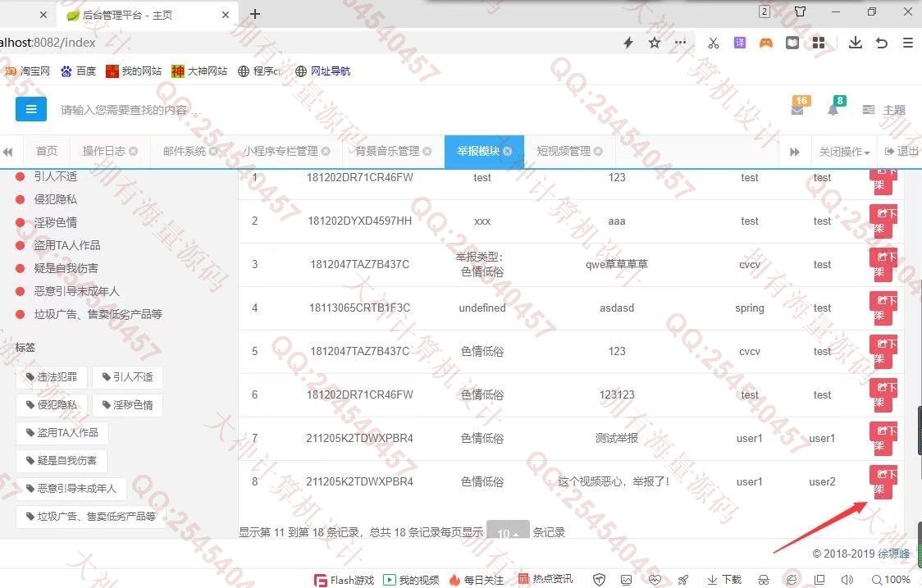Expand the 关闭操作 dropdown

(844, 152)
